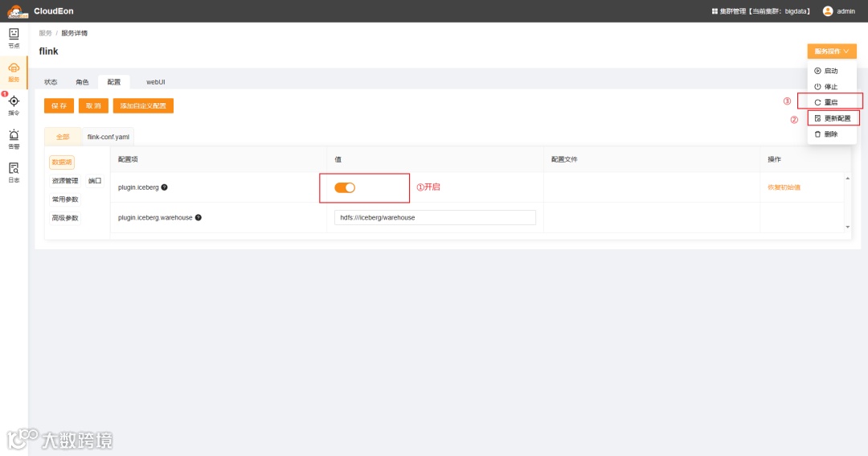Viewport: 868px width, 456px height.
Task: Open 集群管理 cluster management grid icon
Action: (714, 11)
